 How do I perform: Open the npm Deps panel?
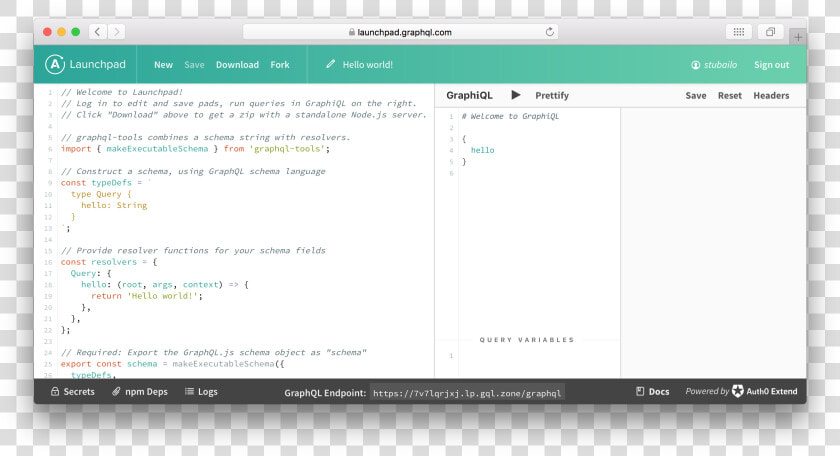(146, 392)
